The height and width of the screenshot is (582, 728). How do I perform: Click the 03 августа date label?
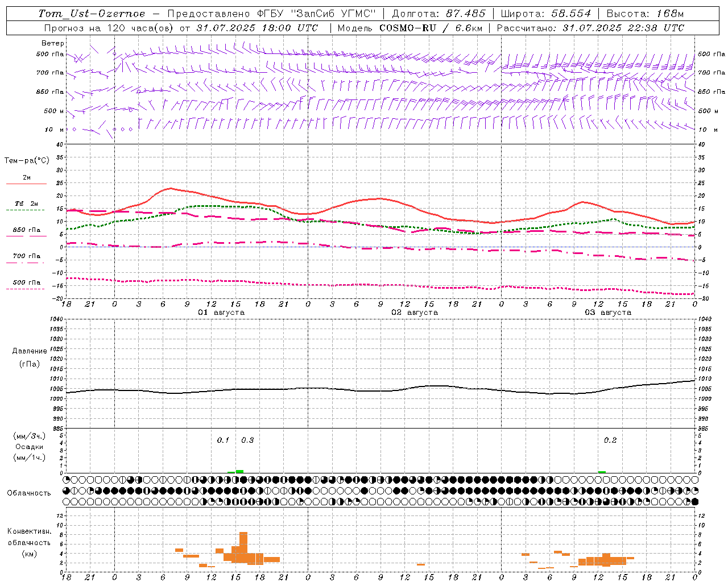pos(608,313)
